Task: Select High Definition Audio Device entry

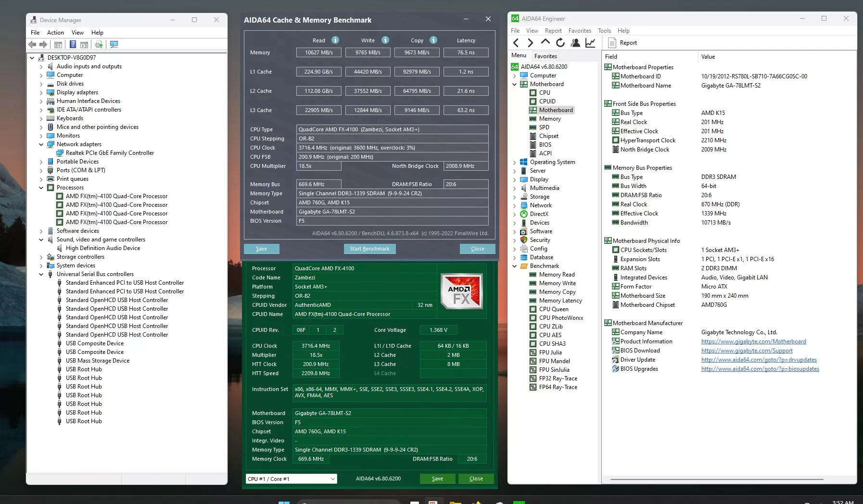Action: [103, 248]
